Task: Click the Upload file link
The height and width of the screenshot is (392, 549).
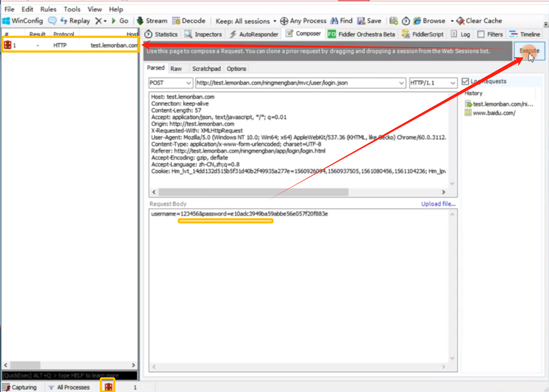Action: click(438, 204)
